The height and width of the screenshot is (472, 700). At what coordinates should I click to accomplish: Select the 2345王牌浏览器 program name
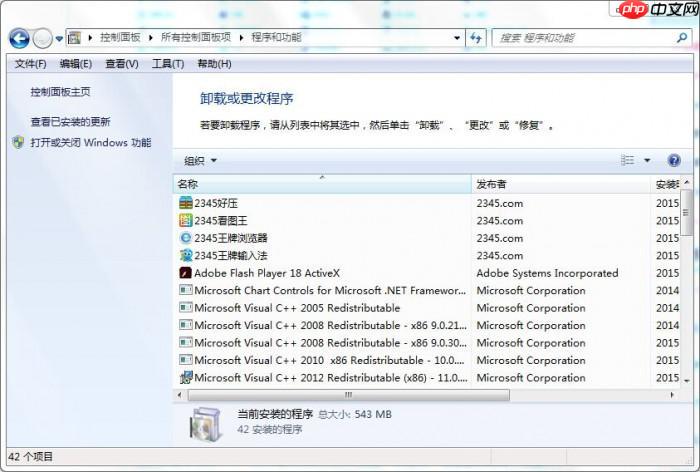coord(231,238)
